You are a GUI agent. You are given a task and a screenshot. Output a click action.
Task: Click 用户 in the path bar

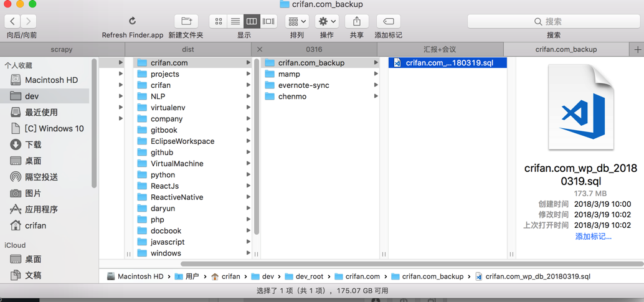coord(187,276)
